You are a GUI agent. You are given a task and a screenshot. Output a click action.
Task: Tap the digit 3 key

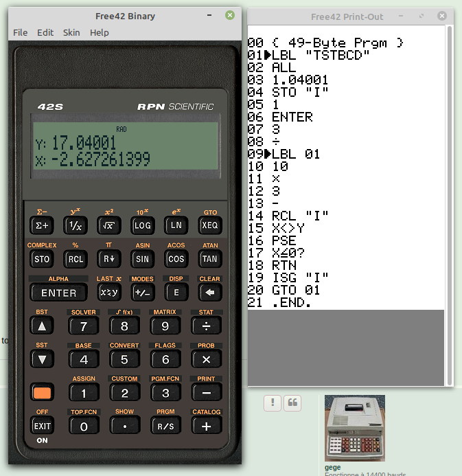click(x=165, y=393)
